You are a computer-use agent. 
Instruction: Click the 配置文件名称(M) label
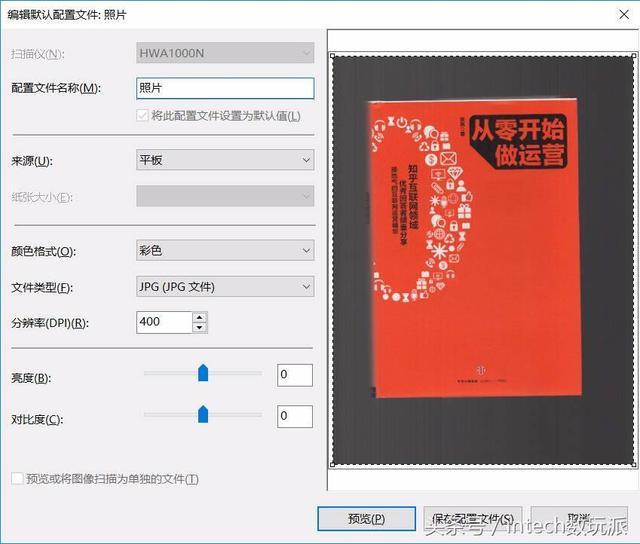pyautogui.click(x=56, y=88)
